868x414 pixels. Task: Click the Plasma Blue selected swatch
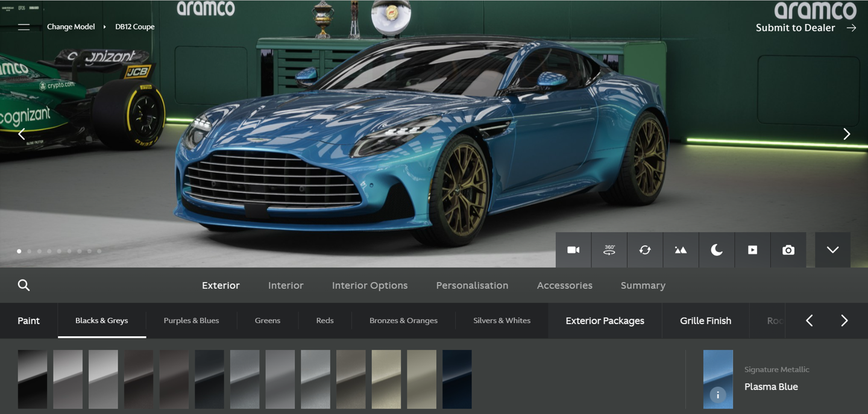pos(719,380)
